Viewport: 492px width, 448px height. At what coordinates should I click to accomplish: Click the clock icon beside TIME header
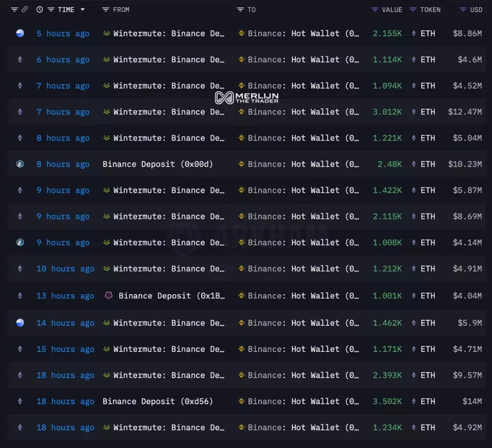tap(39, 9)
